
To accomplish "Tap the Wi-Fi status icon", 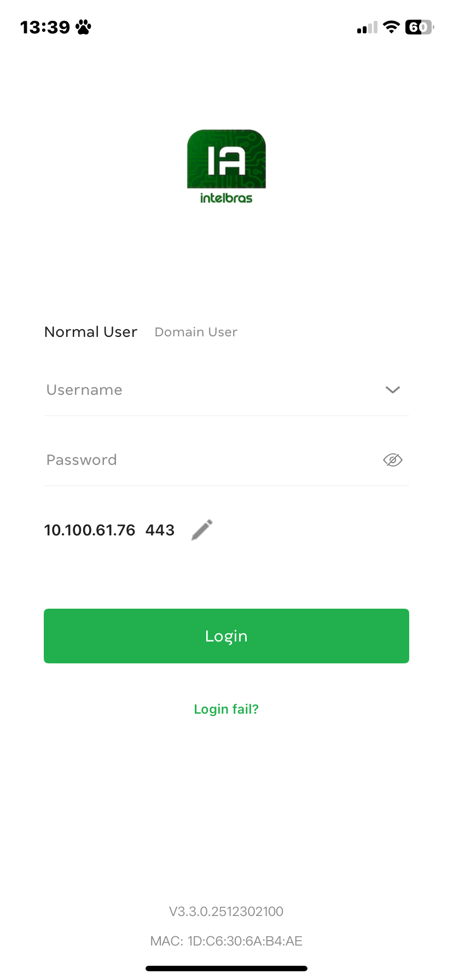I will [391, 27].
